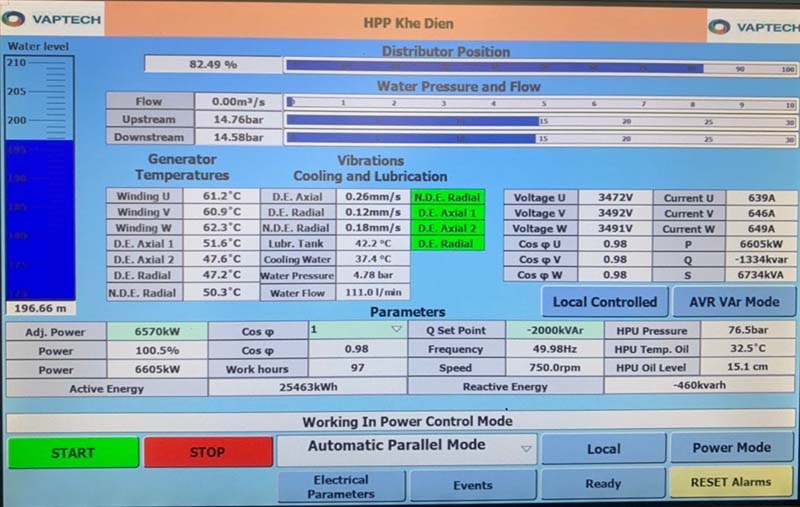Select the Local button beside Power Mode
Image resolution: width=800 pixels, height=507 pixels.
603,448
